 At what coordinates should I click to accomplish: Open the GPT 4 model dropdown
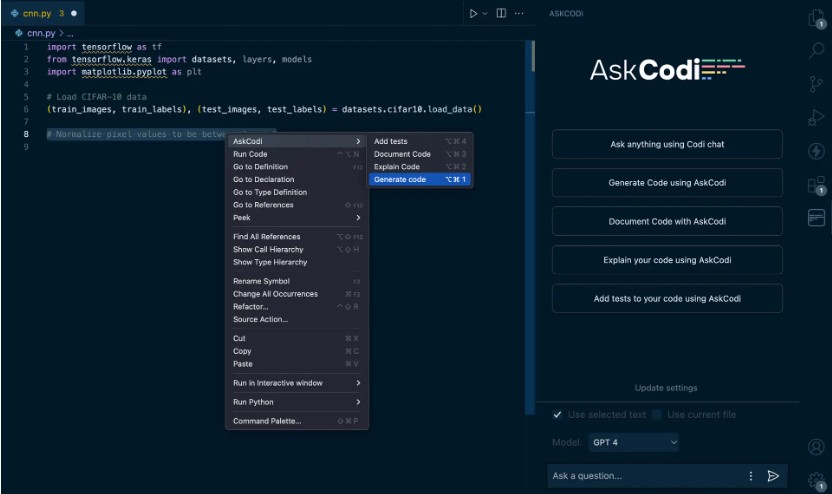point(634,442)
